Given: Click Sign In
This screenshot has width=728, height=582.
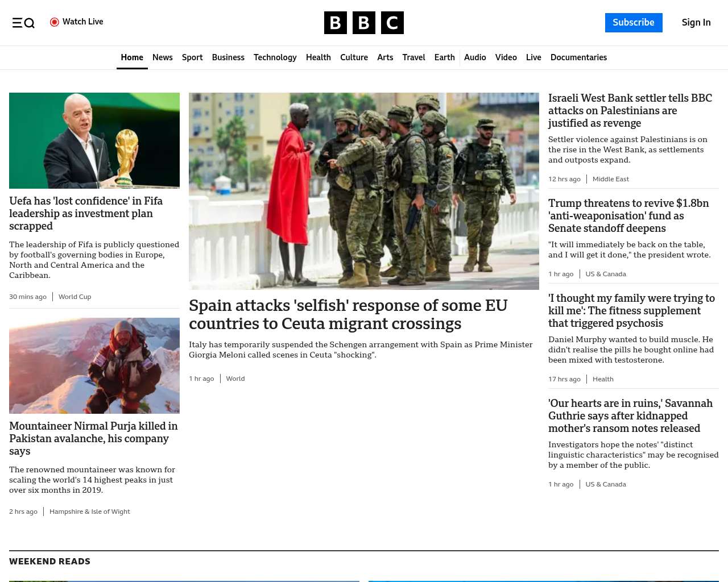Looking at the screenshot, I should click(696, 23).
